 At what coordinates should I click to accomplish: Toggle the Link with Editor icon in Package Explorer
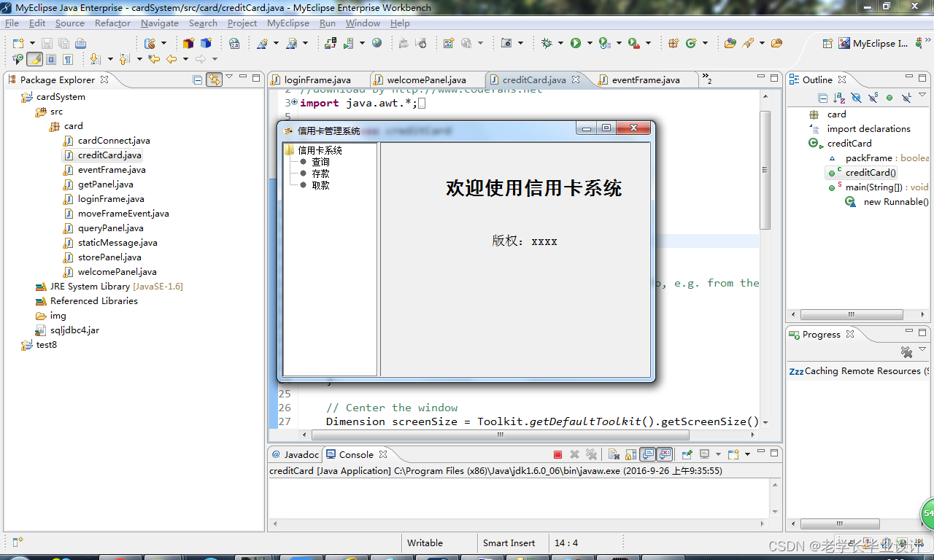(215, 79)
